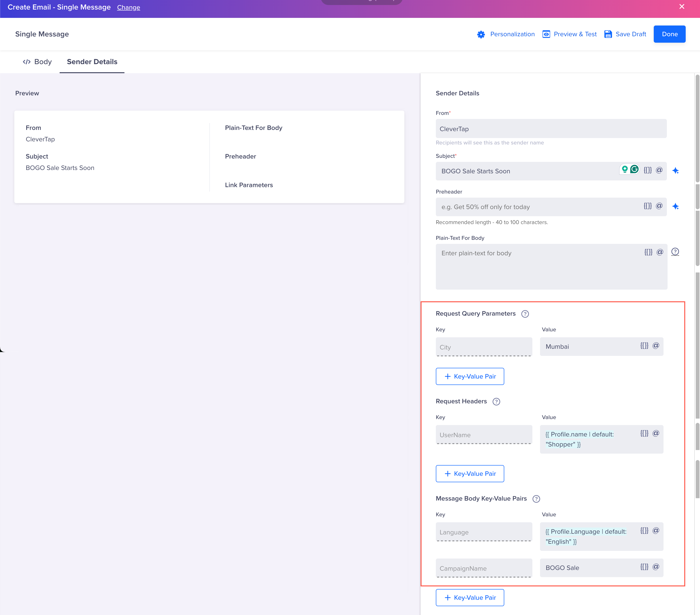Click the @ icon in Plain-Text body field
Viewport: 700px width, 615px height.
click(x=660, y=252)
